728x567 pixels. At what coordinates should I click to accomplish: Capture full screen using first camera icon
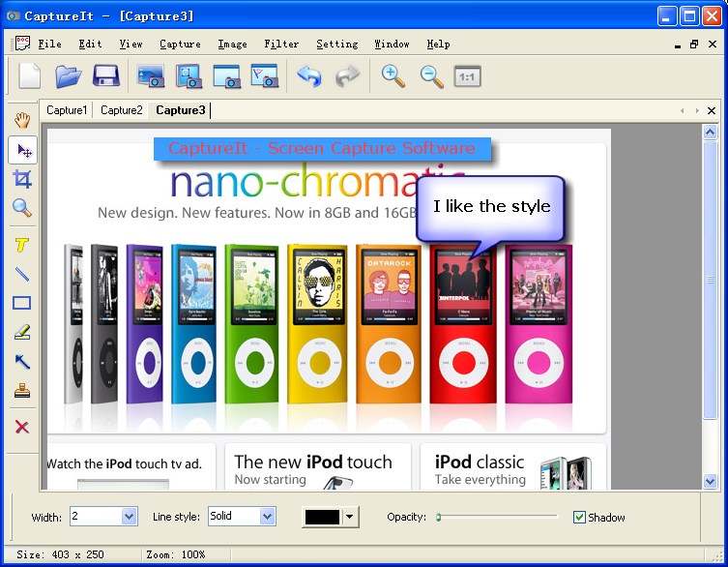click(x=151, y=75)
